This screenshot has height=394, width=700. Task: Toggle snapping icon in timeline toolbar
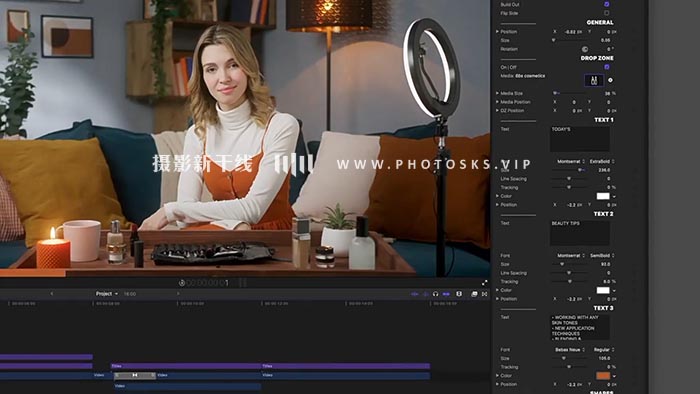coord(446,294)
